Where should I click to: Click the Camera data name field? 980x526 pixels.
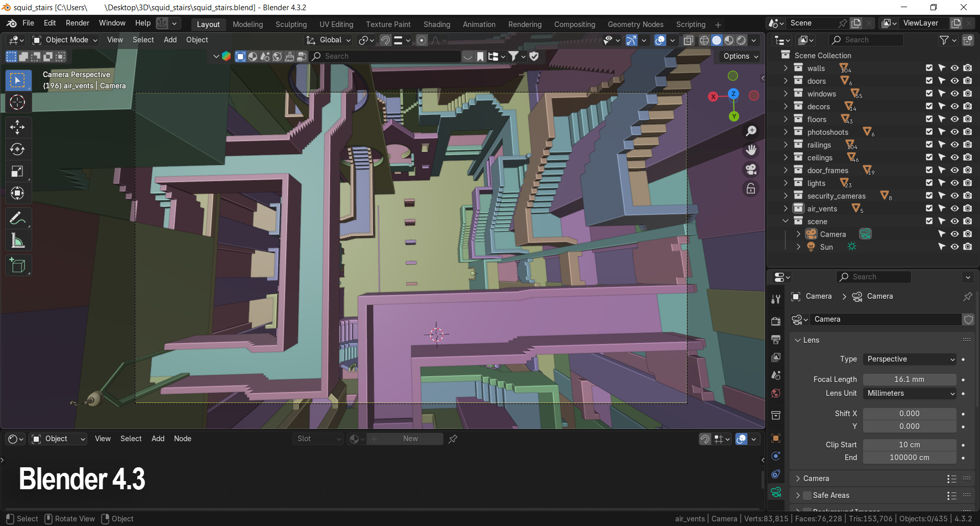(887, 319)
